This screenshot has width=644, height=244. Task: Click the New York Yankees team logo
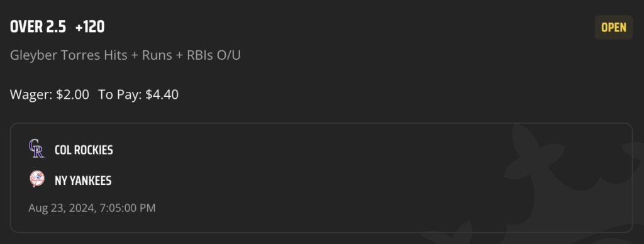pyautogui.click(x=37, y=179)
